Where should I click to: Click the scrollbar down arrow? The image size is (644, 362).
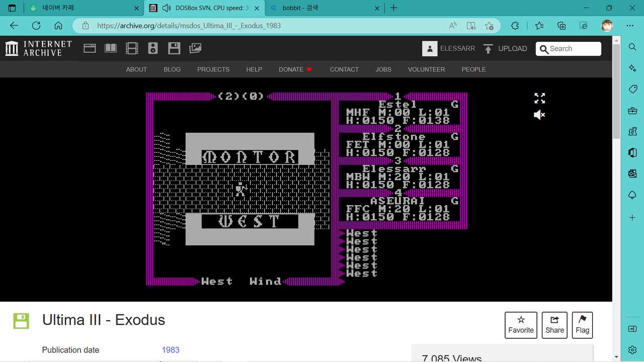tap(616, 357)
